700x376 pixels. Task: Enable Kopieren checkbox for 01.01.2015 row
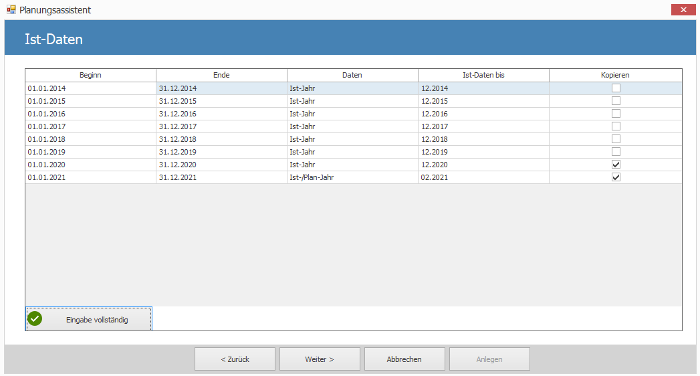616,101
